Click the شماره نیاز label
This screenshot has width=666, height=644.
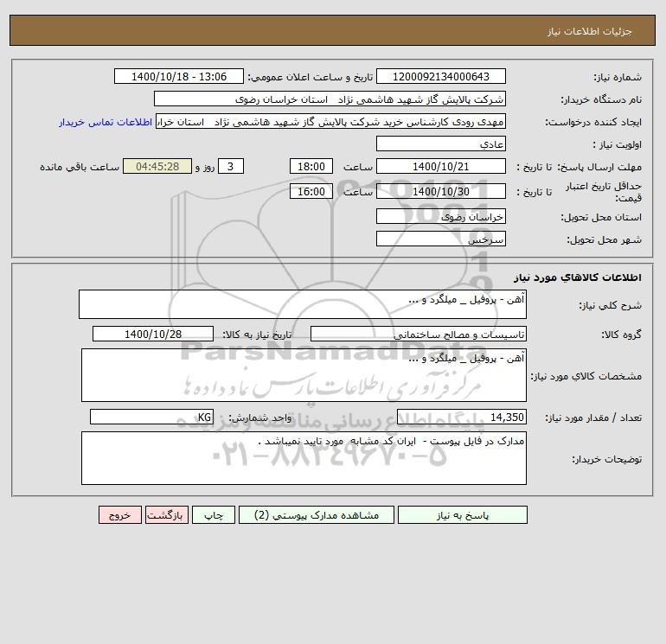(618, 77)
